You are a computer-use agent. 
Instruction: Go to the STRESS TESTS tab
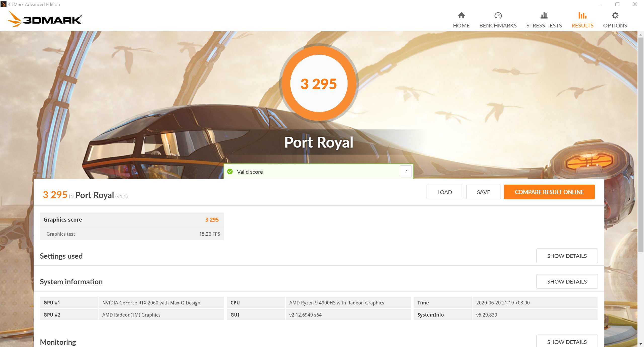click(544, 20)
